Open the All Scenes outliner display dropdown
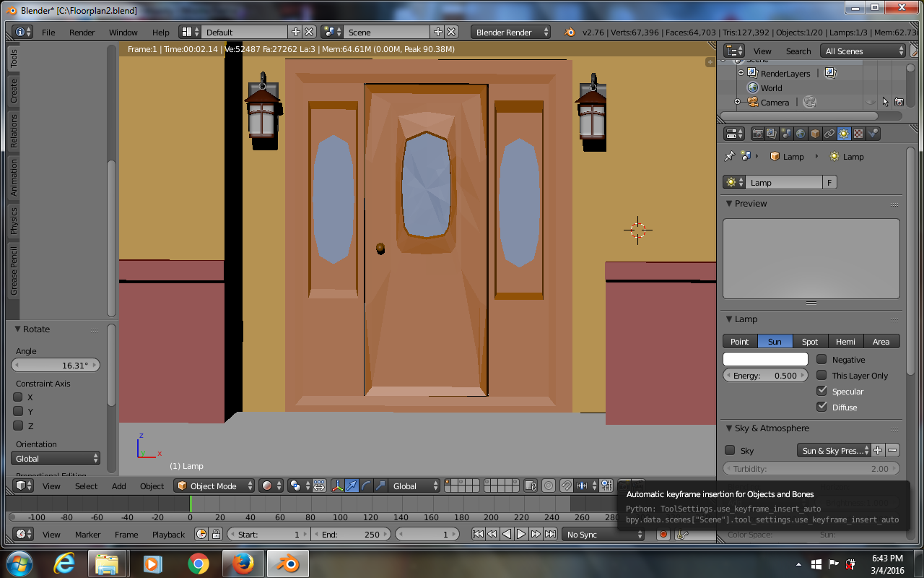The image size is (924, 578). (x=863, y=51)
